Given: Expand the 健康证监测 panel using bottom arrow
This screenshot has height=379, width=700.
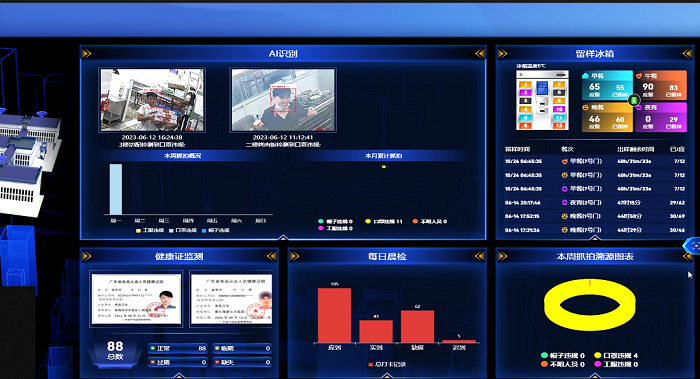Looking at the screenshot, I should (179, 376).
